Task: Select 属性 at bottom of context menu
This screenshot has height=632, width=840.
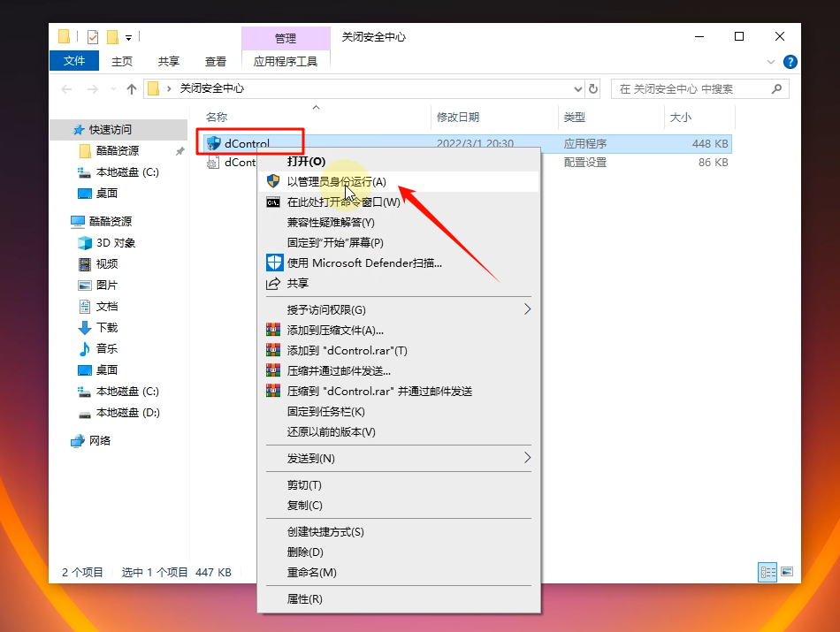Action: pyautogui.click(x=304, y=598)
